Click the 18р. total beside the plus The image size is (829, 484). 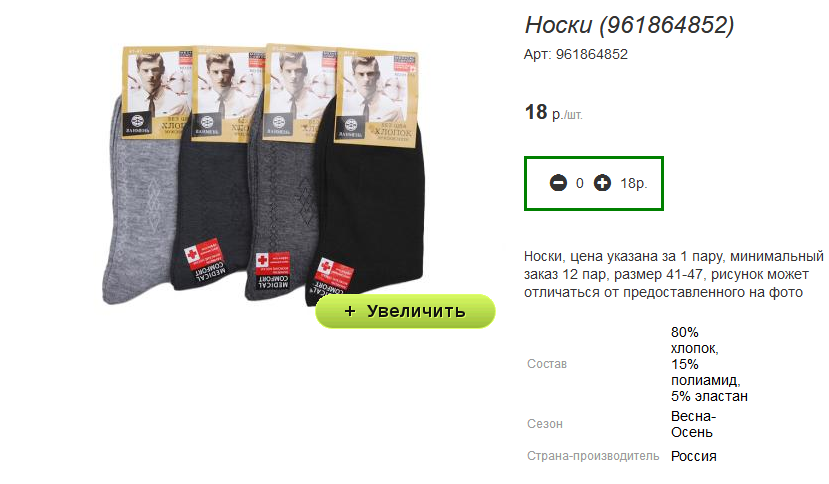coord(633,184)
